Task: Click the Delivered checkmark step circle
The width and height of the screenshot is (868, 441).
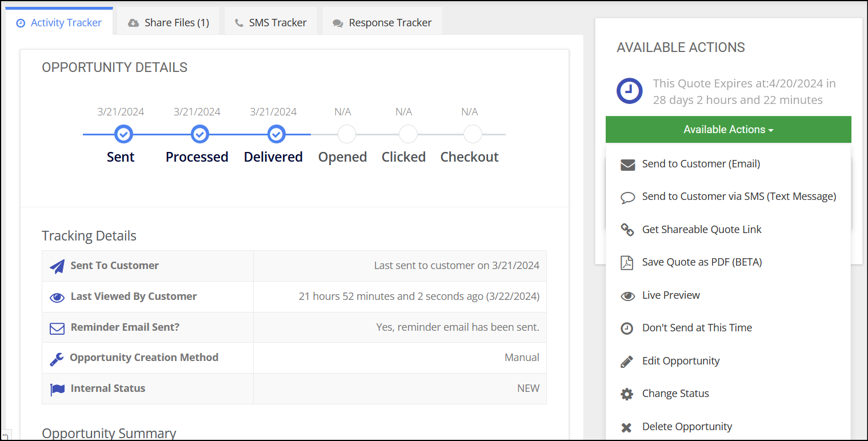Action: [x=276, y=134]
